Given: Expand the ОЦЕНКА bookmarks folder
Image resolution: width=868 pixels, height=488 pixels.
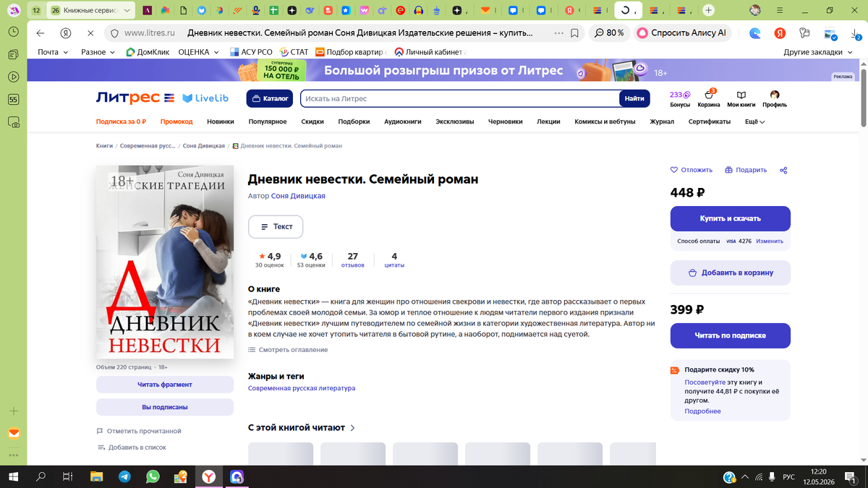Looking at the screenshot, I should tap(198, 52).
